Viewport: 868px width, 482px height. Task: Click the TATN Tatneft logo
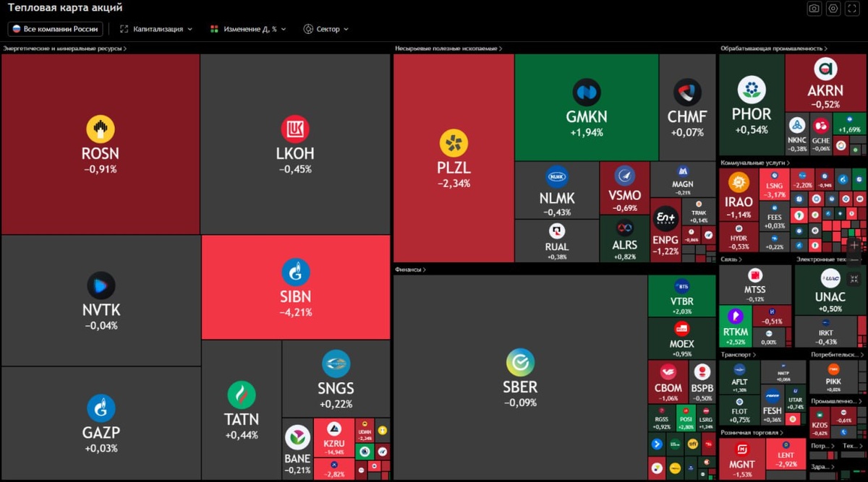point(242,395)
